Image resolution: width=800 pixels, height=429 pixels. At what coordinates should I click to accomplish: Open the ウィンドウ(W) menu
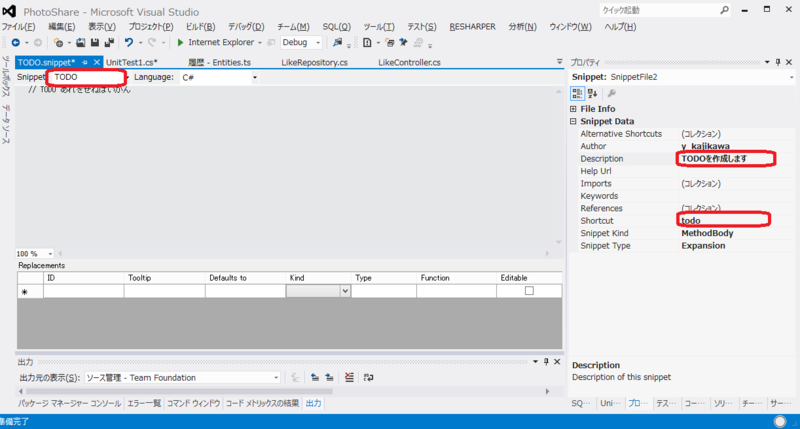pos(570,27)
